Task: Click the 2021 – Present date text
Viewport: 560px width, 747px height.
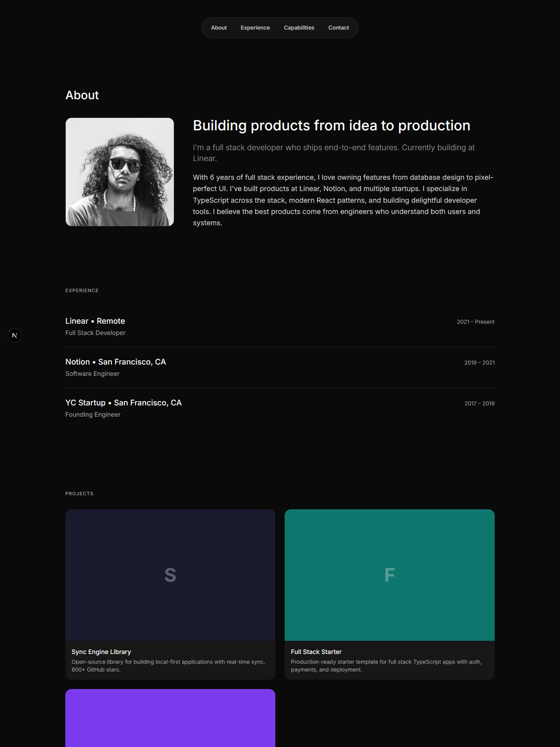Action: click(x=476, y=322)
